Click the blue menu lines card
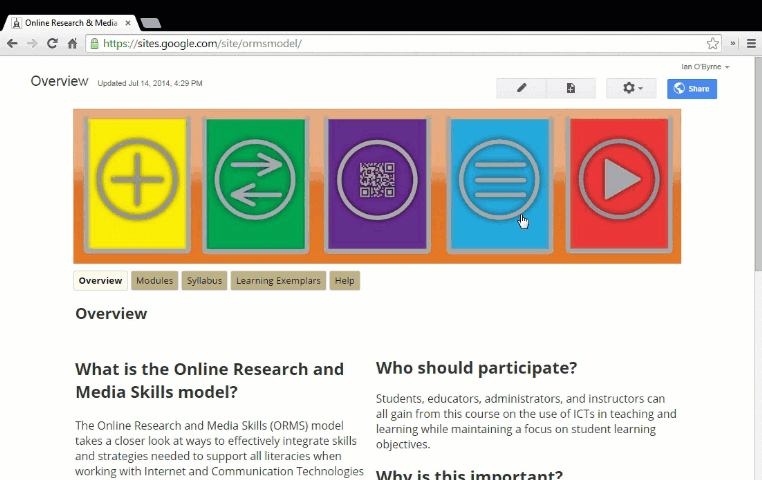Viewport: 762px width, 480px height. coord(500,185)
